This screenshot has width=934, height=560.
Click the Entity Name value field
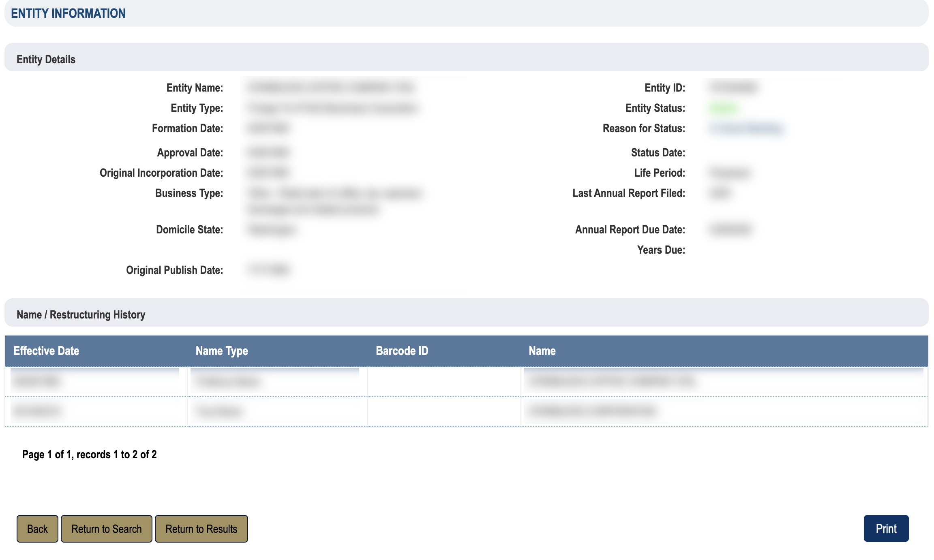[x=331, y=88]
